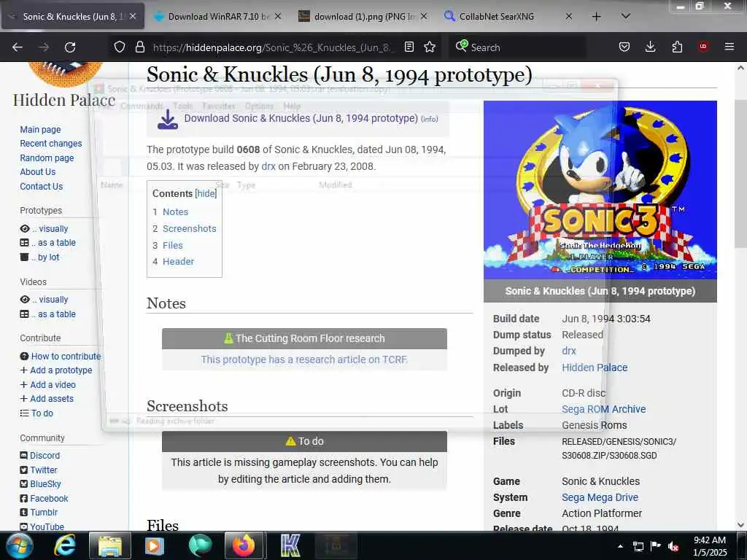
Task: Jump to Screenshots section in Contents
Action: point(189,228)
